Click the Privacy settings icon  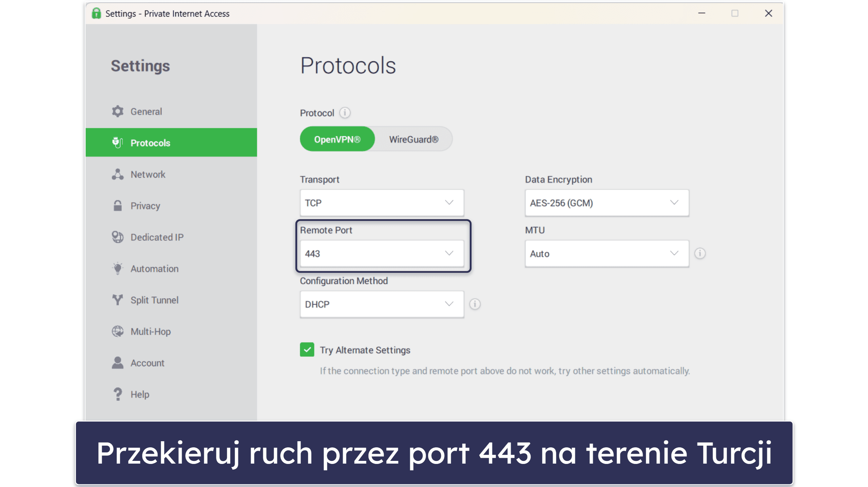[117, 206]
